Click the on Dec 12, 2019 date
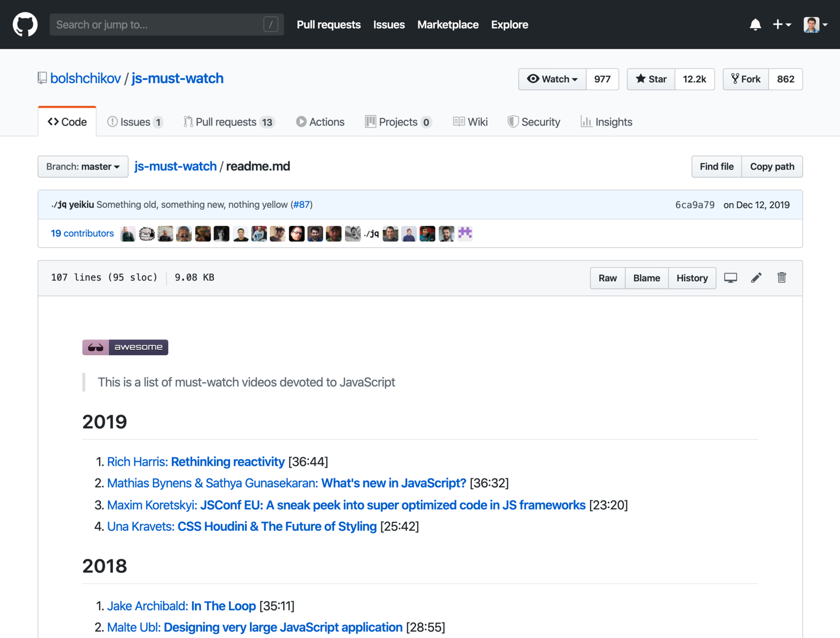The height and width of the screenshot is (638, 840). (x=756, y=205)
